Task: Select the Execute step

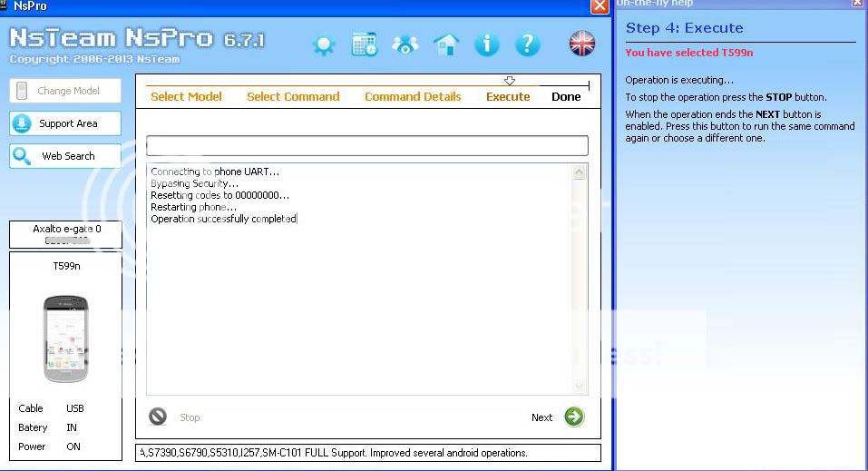Action: pos(508,97)
